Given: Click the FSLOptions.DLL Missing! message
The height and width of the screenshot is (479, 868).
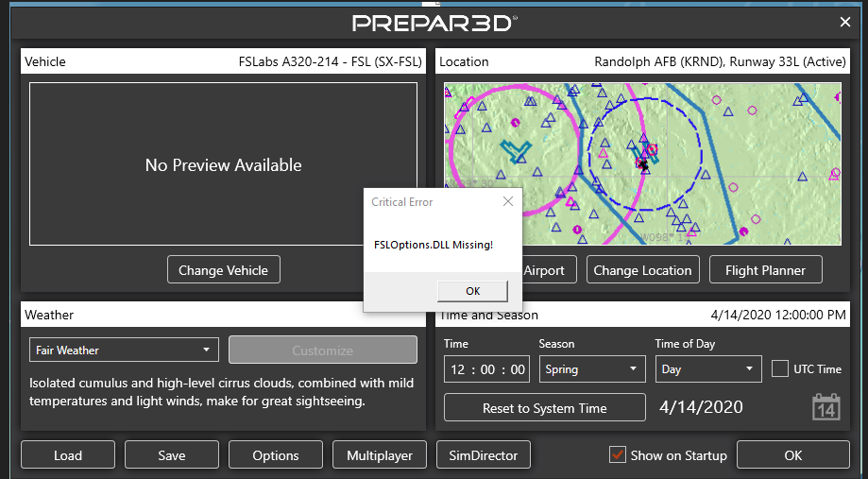Looking at the screenshot, I should (x=434, y=245).
